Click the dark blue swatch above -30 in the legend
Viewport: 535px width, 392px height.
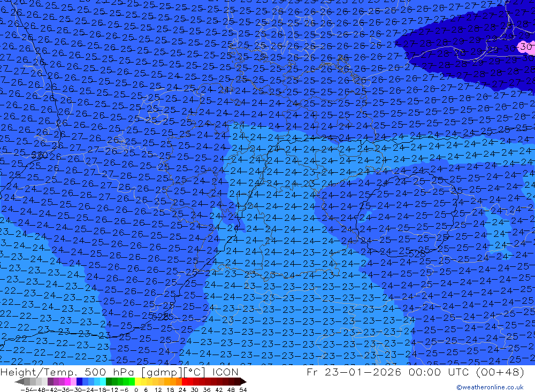click(80, 381)
